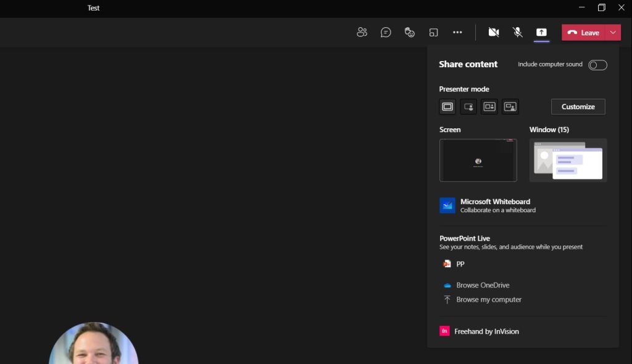Select Side-by-side presenter mode icon
Viewport: 632px width, 364px height.
coord(489,107)
